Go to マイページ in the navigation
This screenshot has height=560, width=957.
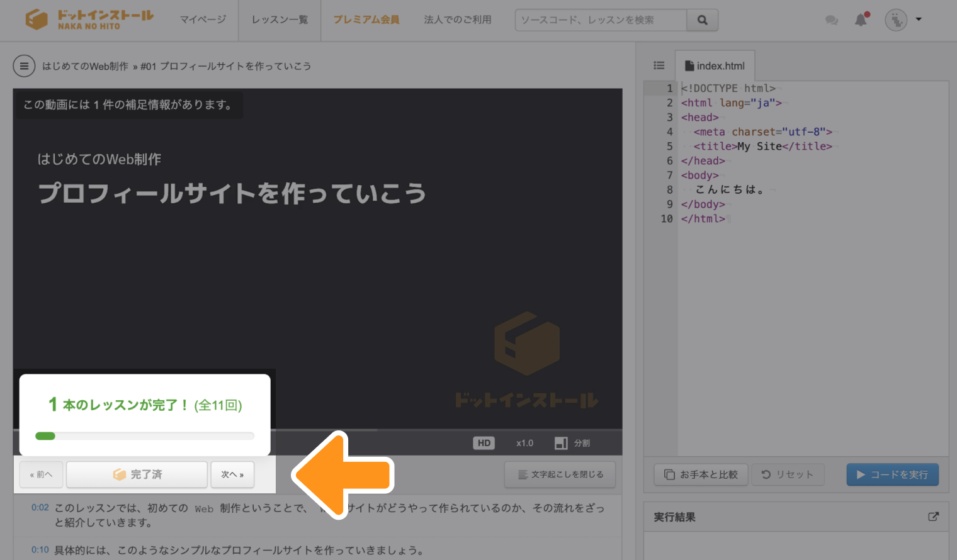(x=203, y=20)
